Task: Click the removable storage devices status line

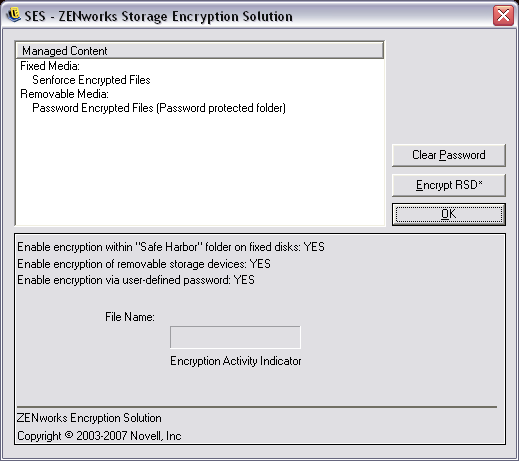Action: pos(144,264)
